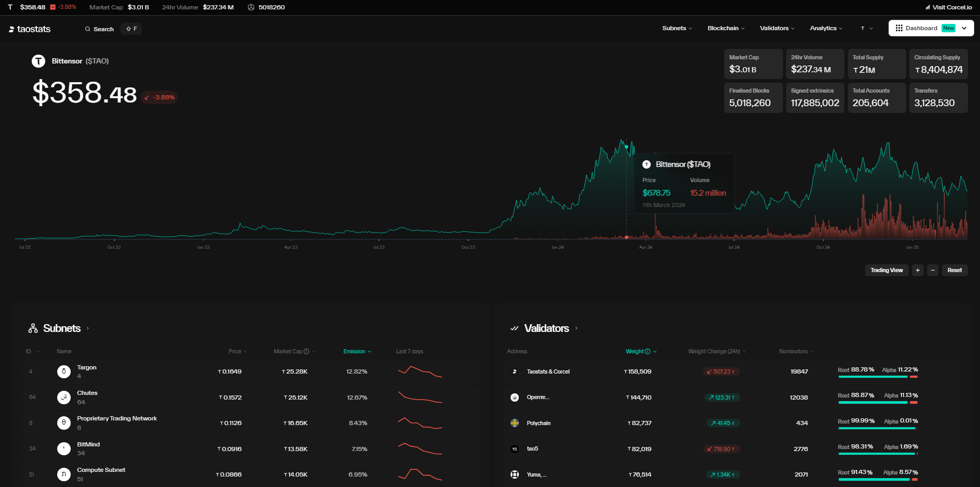Open the Blockchain navigation menu
Screen dimensions: 980x487
[726, 28]
